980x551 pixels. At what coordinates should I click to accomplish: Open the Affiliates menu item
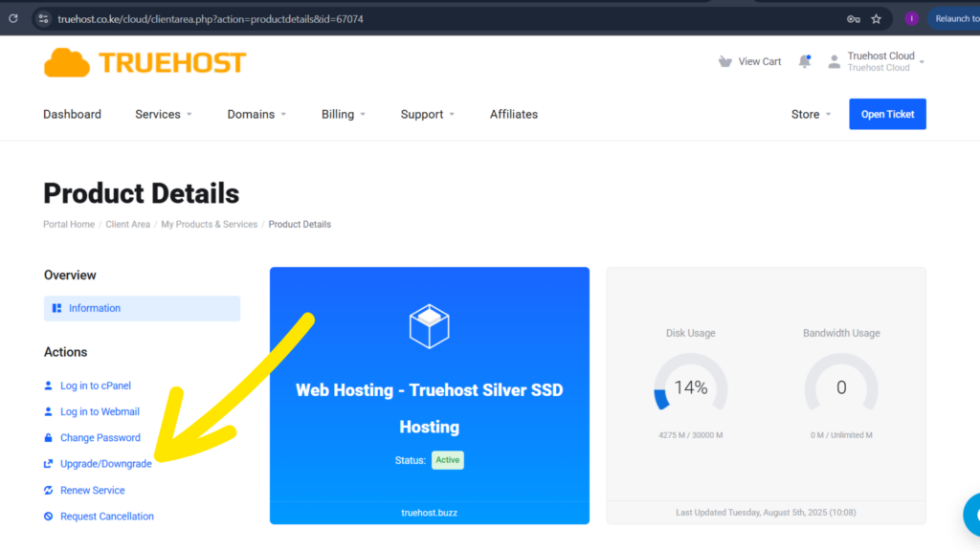coord(514,115)
